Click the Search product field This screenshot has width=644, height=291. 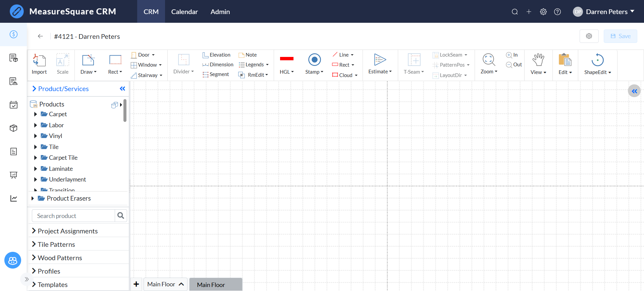tap(73, 216)
